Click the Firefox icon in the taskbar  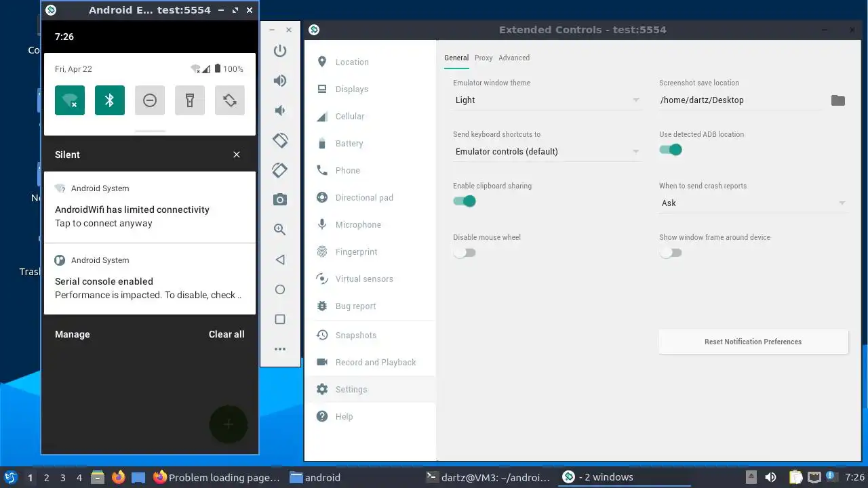click(119, 477)
